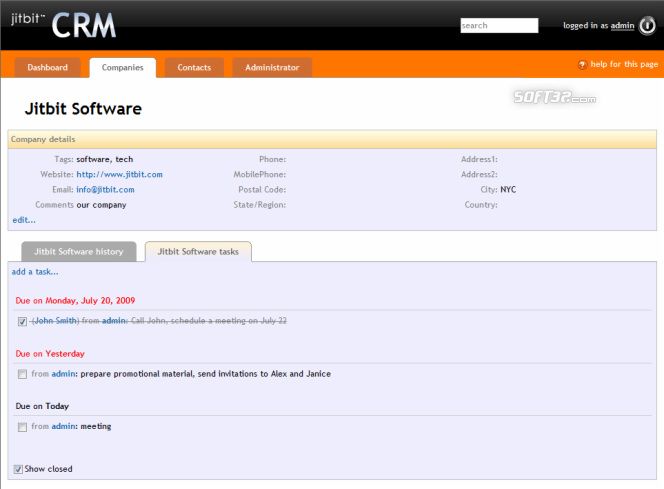Click the search input field
664x489 pixels.
[x=499, y=25]
